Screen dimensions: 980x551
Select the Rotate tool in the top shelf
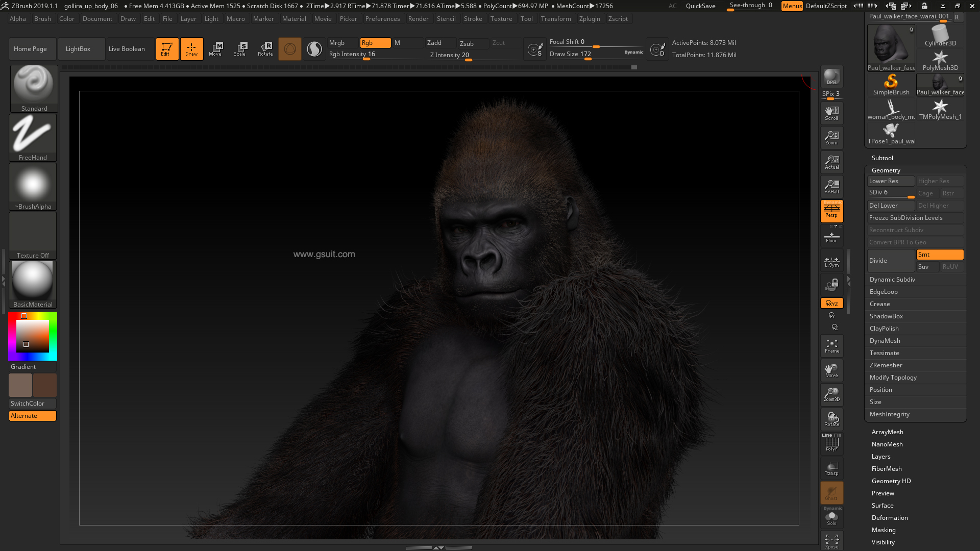[265, 49]
